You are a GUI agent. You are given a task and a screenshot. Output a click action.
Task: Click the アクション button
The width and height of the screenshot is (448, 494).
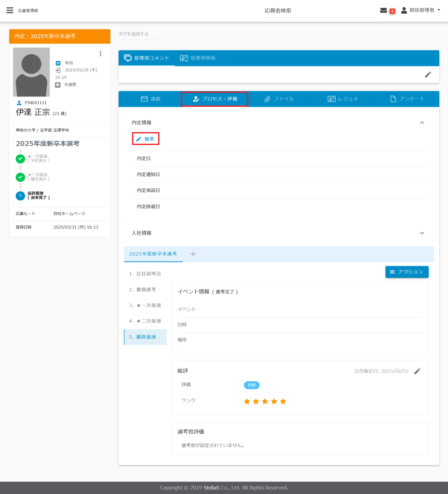click(x=407, y=272)
